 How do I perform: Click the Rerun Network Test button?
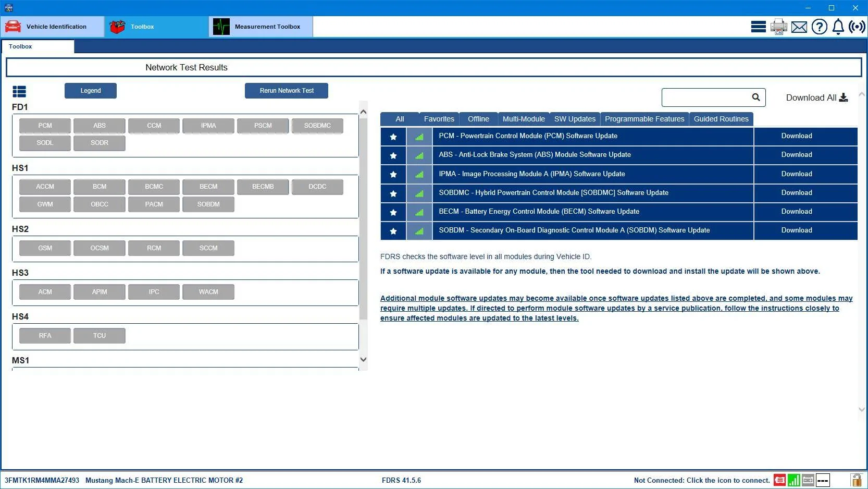point(287,91)
